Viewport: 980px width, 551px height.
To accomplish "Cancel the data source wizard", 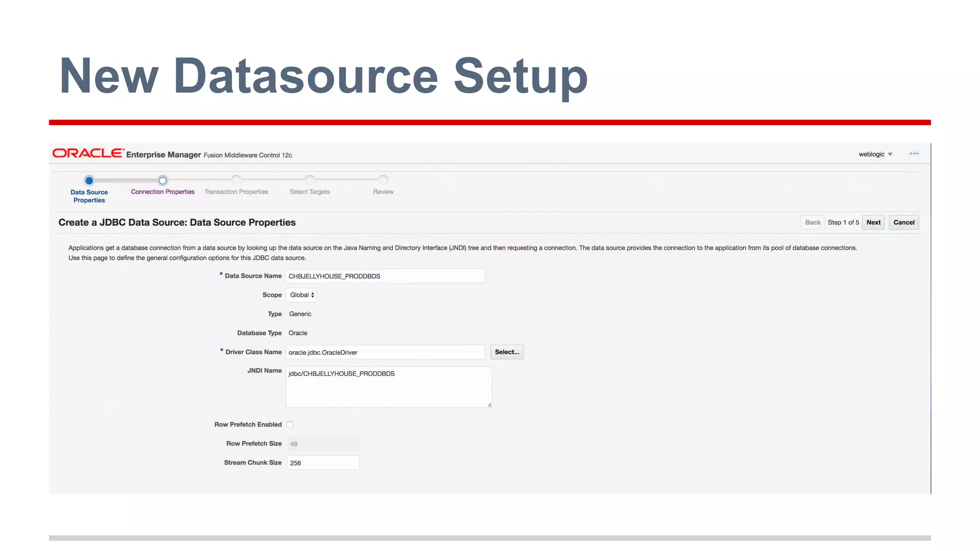I will [904, 222].
